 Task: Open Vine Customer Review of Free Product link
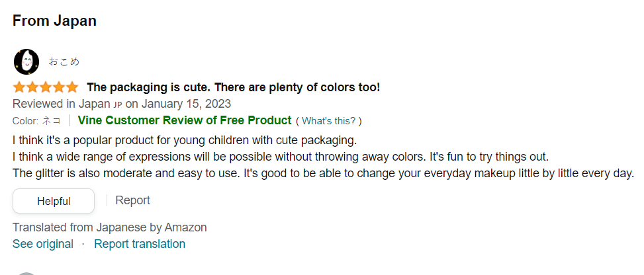[x=184, y=120]
